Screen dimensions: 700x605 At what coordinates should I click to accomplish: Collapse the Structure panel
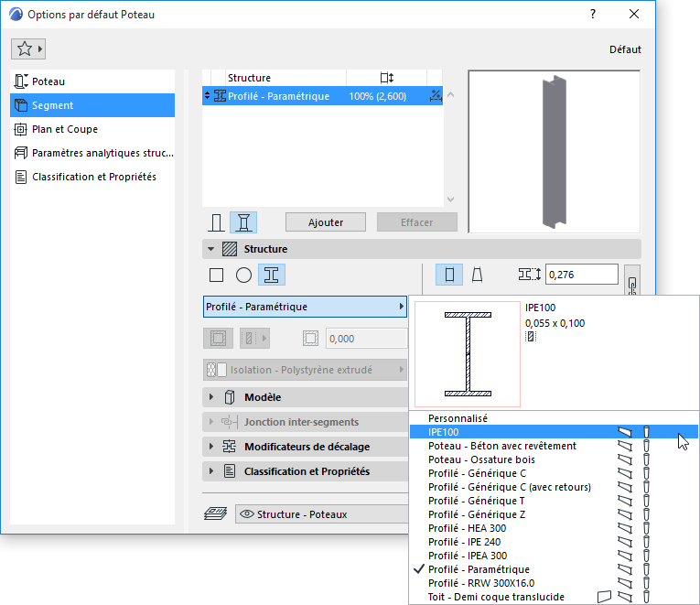click(210, 249)
